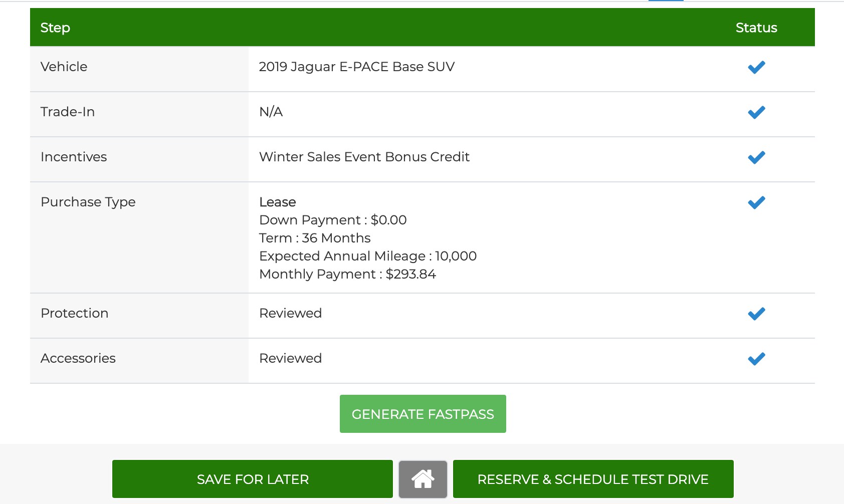Select the Vehicle step label
Screen dimensions: 844x504
tap(64, 67)
